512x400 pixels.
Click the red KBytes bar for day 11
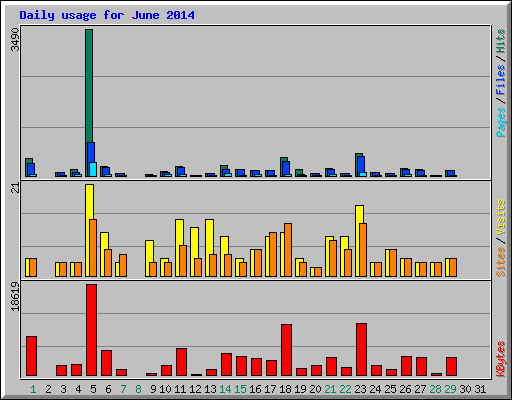pos(182,362)
